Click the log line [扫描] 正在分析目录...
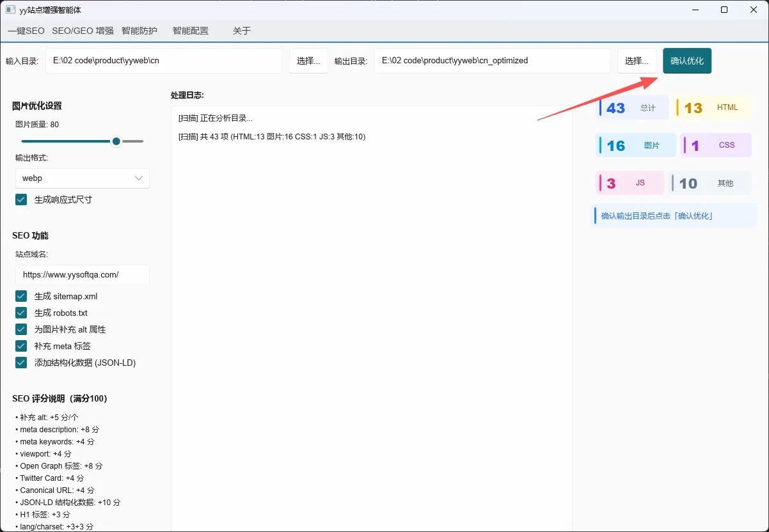The image size is (769, 532). click(x=216, y=118)
